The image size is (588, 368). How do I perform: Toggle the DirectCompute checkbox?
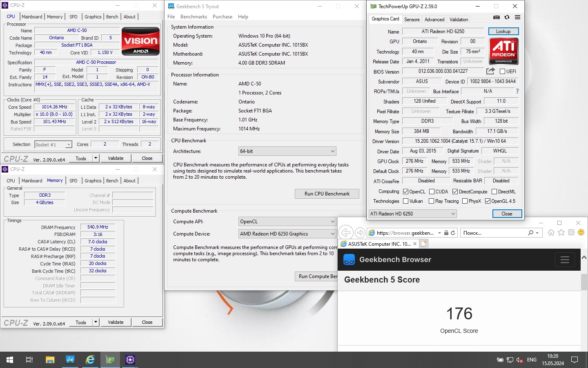click(x=455, y=191)
